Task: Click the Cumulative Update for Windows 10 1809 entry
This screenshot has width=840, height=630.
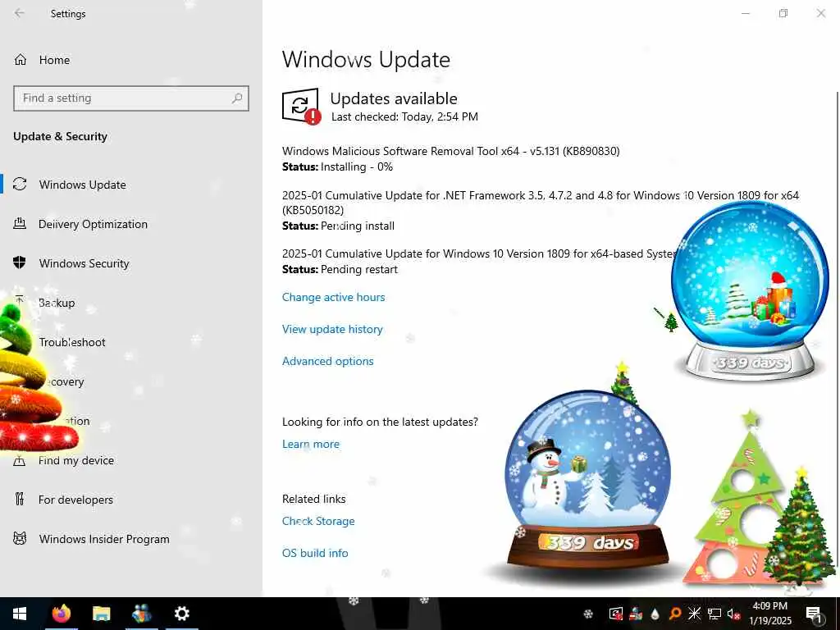Action: (478, 254)
